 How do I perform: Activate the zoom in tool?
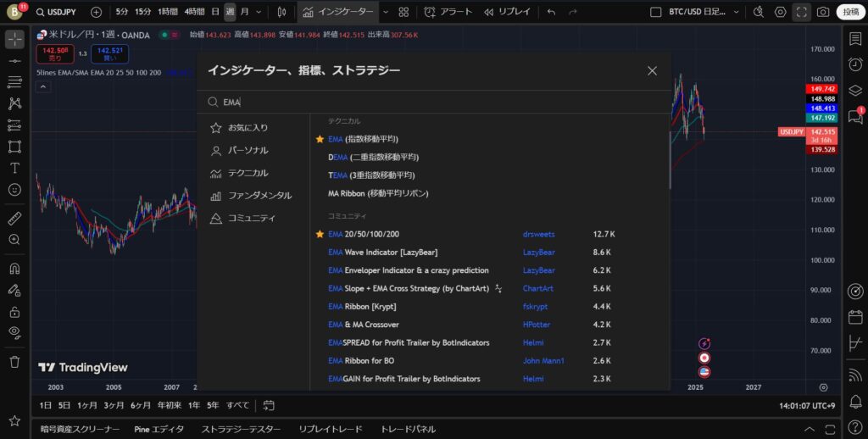[x=15, y=240]
